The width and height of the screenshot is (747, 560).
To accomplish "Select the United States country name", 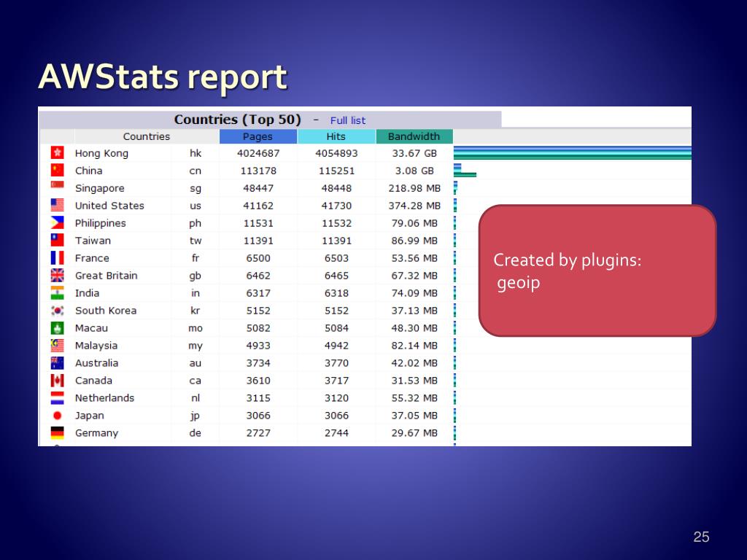I will 109,205.
